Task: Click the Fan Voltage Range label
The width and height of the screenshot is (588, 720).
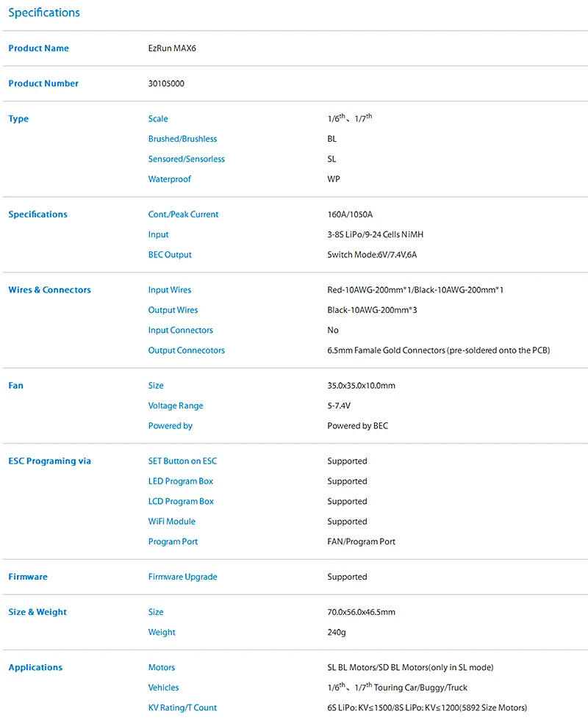Action: pyautogui.click(x=176, y=406)
